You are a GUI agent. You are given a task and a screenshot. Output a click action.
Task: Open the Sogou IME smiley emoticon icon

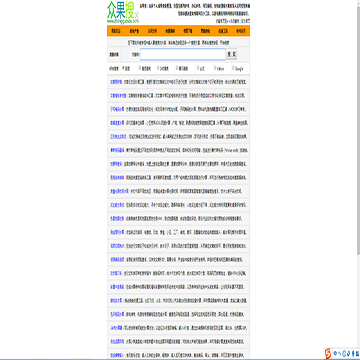344,353
